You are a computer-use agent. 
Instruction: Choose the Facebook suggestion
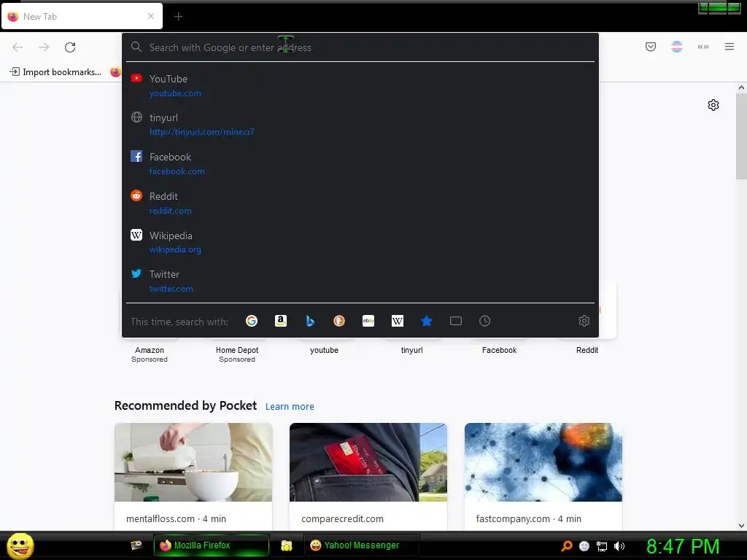(360, 164)
